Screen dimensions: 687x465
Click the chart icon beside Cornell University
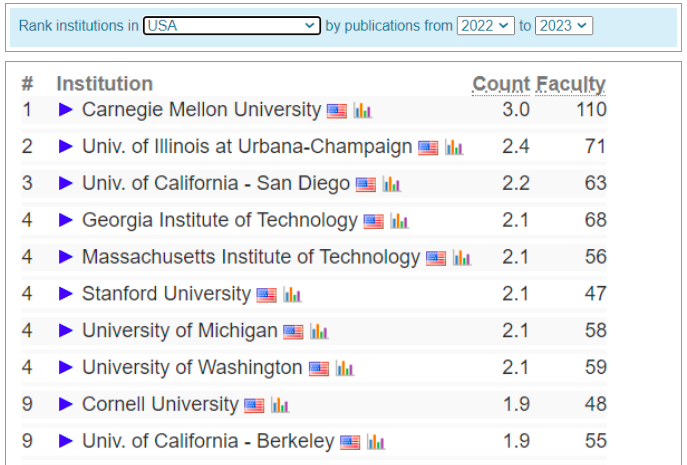coord(280,405)
